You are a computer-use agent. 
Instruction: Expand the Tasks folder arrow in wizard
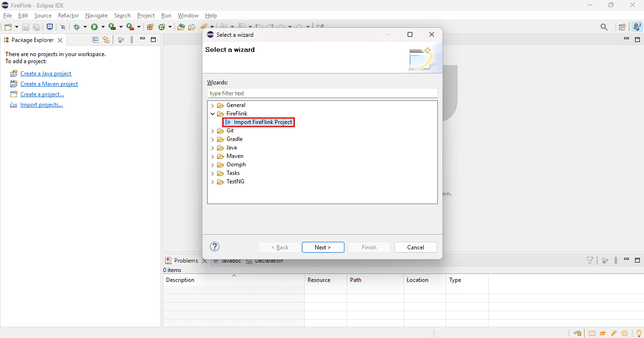point(212,173)
